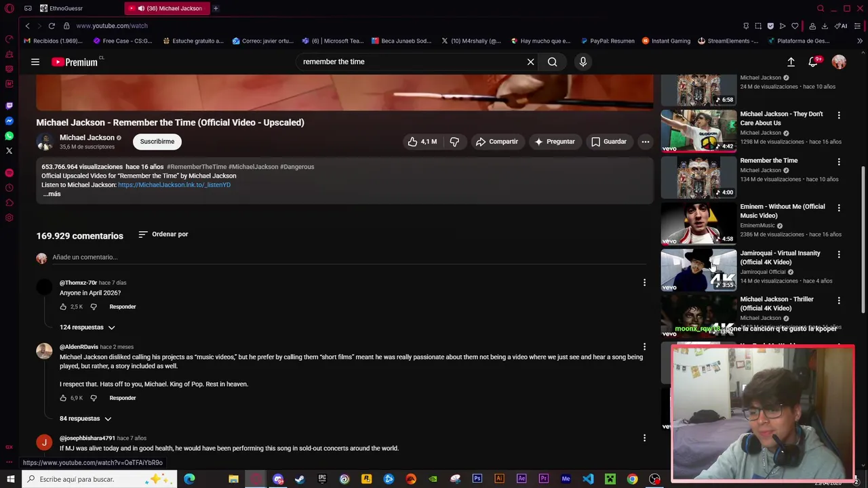This screenshot has width=868, height=488.
Task: Open menu for the Jamiroquai Virtual Insanity suggestion
Action: click(x=839, y=254)
